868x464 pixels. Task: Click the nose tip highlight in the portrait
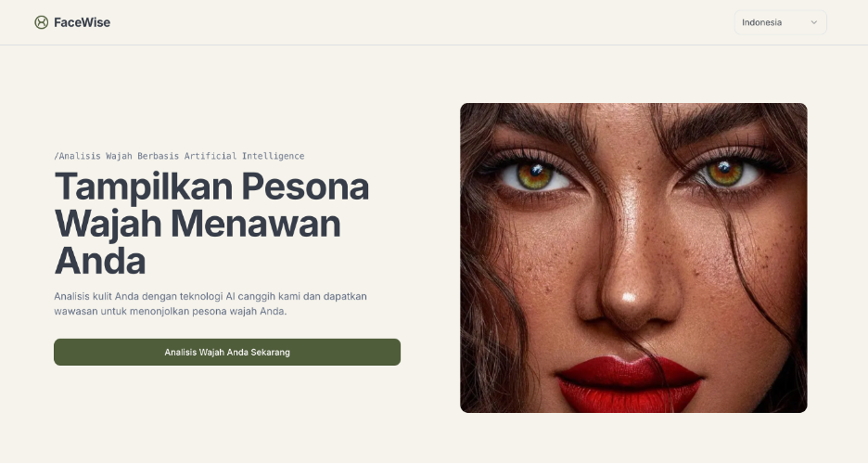(629, 297)
